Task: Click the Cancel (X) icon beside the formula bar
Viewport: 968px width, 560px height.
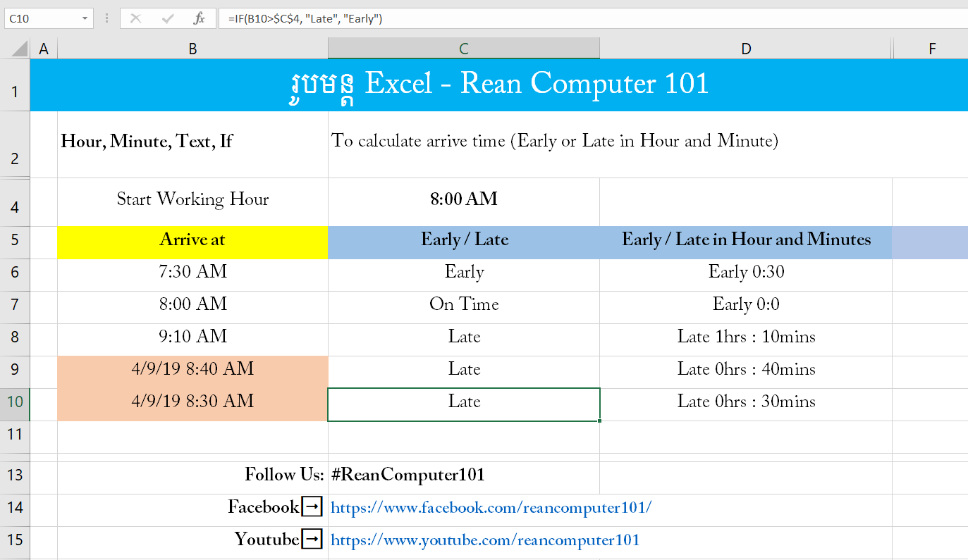Action: (135, 18)
